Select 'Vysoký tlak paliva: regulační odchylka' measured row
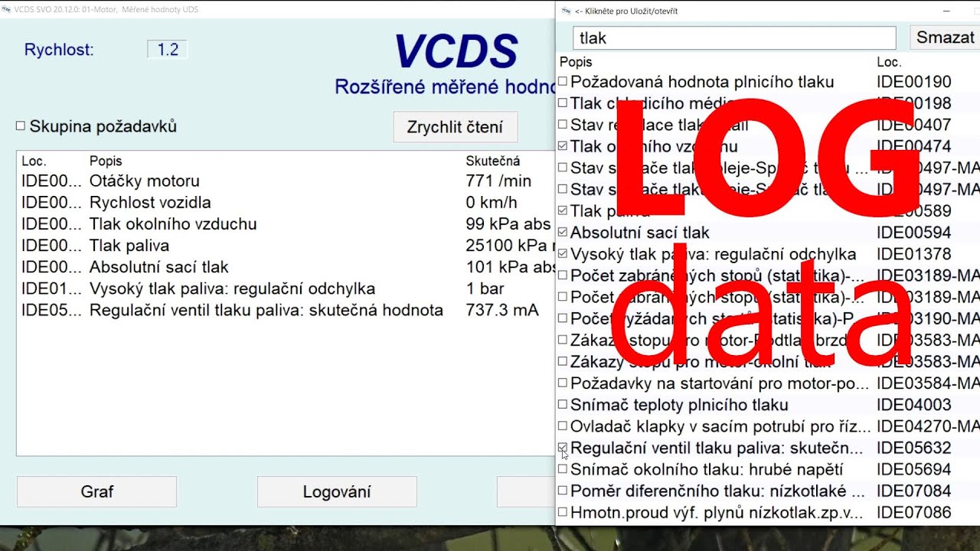The image size is (980, 551). click(x=286, y=289)
